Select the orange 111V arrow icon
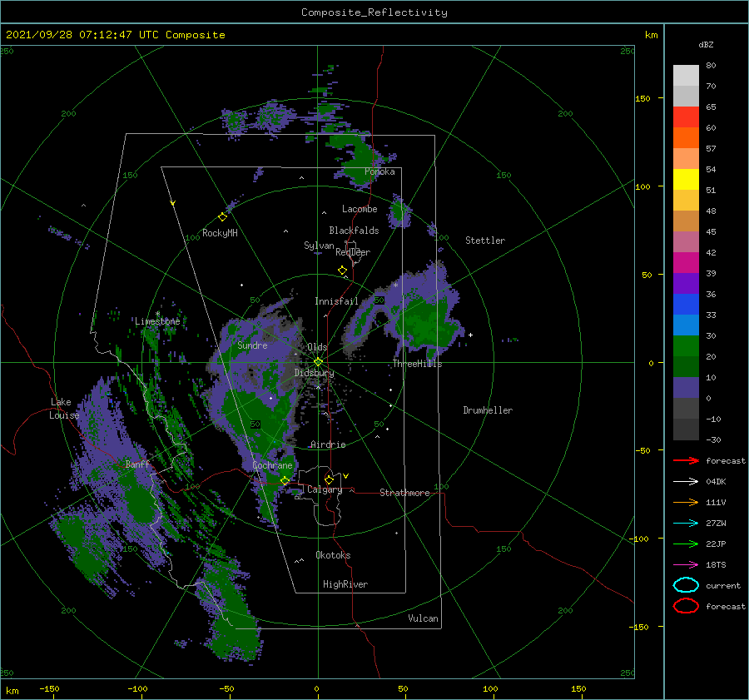Viewport: 749px width, 700px height. pos(686,502)
